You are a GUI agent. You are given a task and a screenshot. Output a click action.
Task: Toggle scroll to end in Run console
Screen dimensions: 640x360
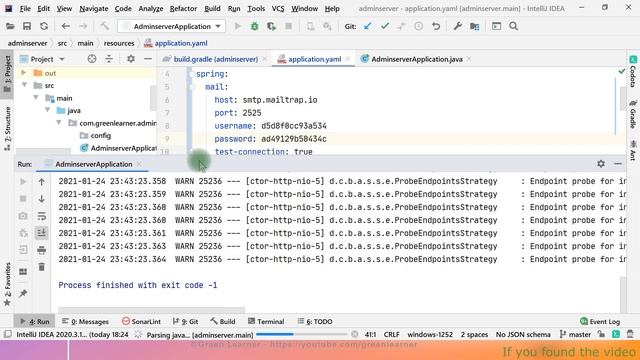click(x=42, y=233)
